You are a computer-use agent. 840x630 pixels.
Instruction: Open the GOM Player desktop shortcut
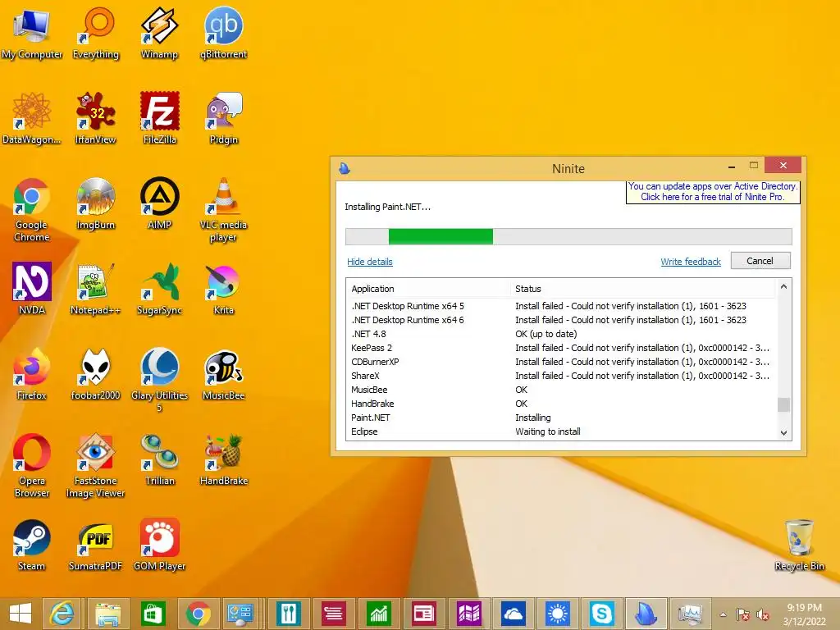click(160, 545)
